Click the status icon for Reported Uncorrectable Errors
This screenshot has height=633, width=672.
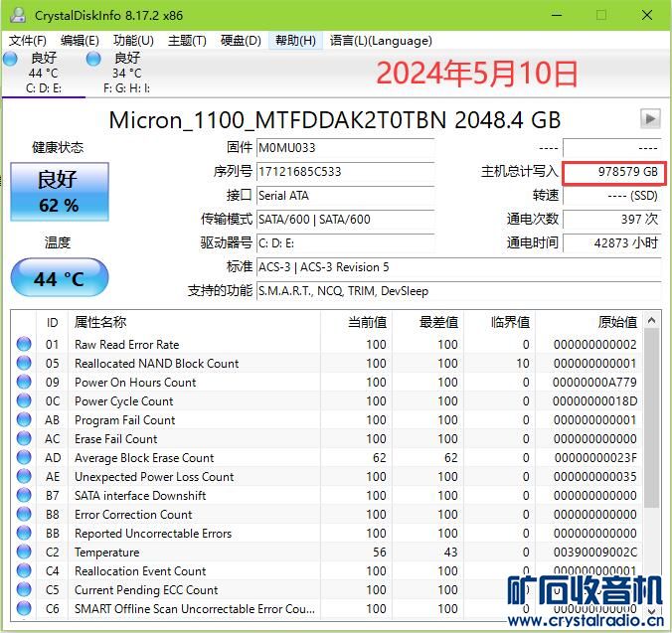point(24,533)
